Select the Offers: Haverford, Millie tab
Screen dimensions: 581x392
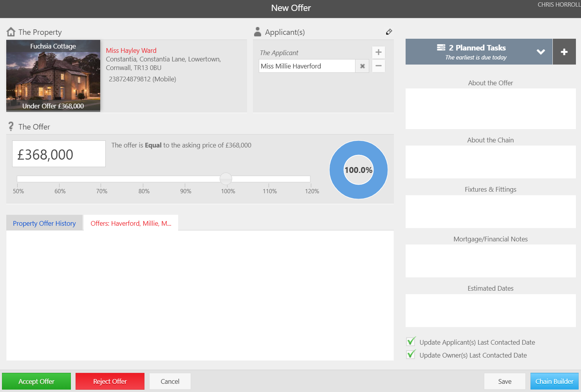pos(131,223)
